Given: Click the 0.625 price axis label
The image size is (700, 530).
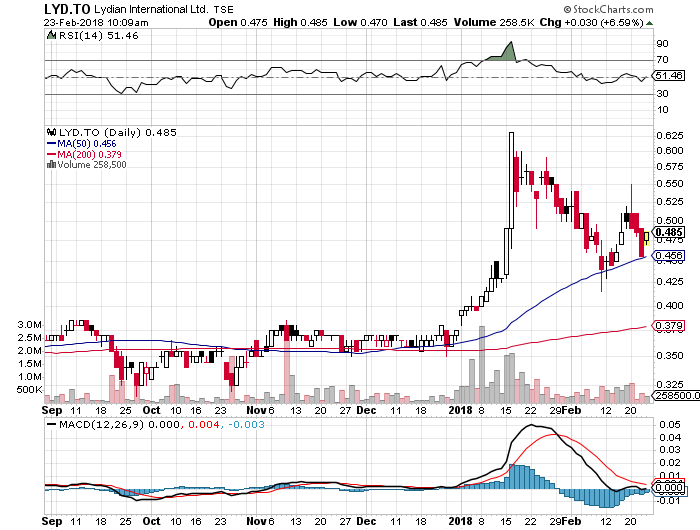Looking at the screenshot, I should point(670,136).
